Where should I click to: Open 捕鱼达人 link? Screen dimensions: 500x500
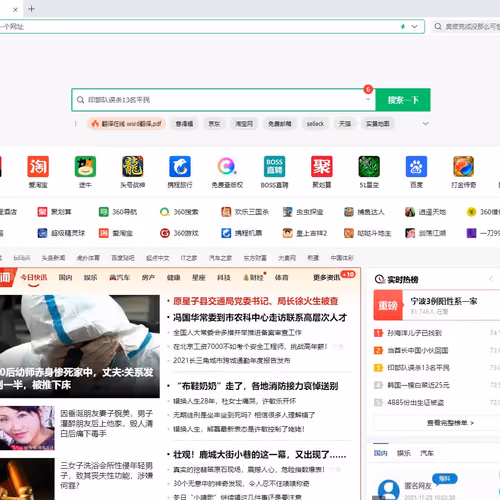tap(364, 212)
